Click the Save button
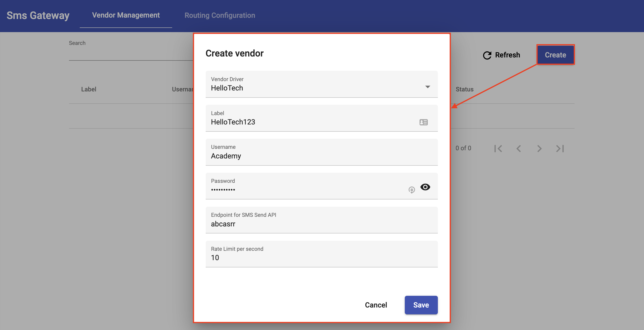Viewport: 644px width, 330px height. pyautogui.click(x=421, y=305)
